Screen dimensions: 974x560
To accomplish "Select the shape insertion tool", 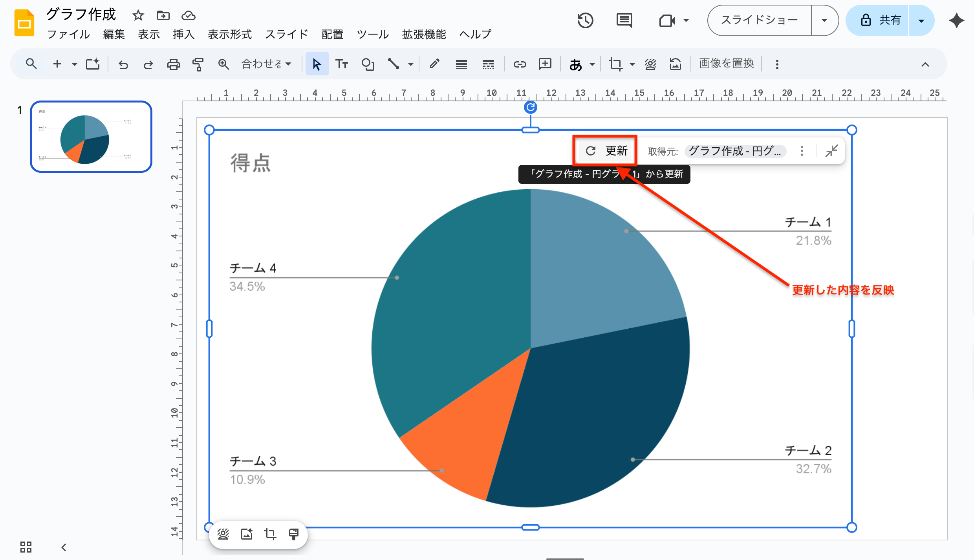I will 368,64.
